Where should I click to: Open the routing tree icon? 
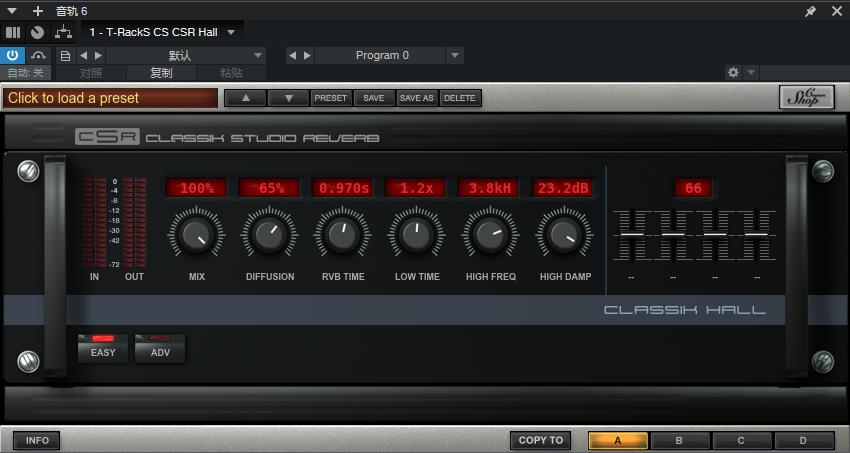coord(64,33)
